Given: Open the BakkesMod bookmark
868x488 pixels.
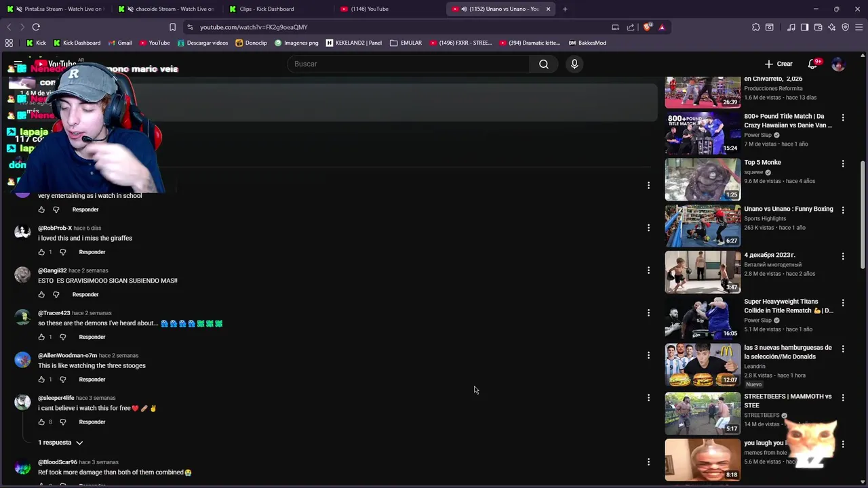Looking at the screenshot, I should 587,43.
